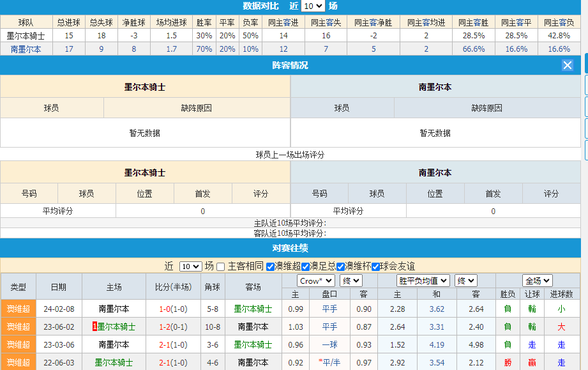Open the 数据对比 match count dropdown

click(x=313, y=6)
